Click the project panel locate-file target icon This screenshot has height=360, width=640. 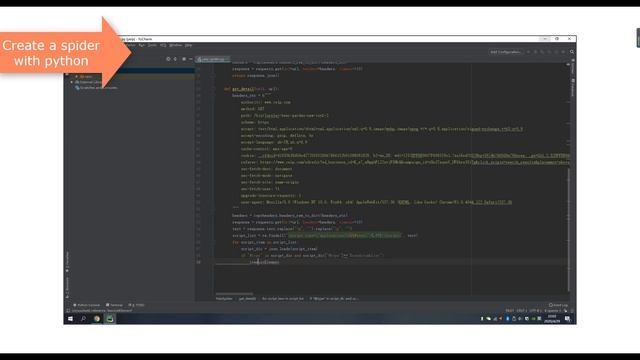(168, 59)
